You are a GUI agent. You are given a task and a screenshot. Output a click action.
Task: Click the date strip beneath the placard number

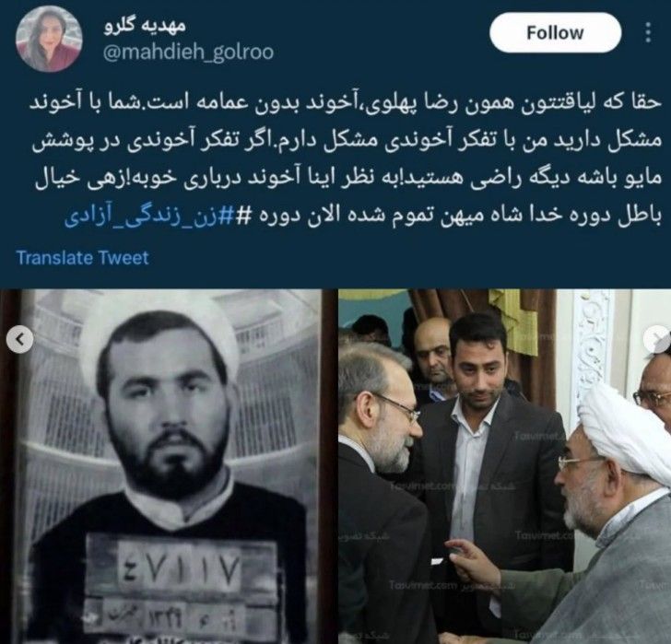pyautogui.click(x=180, y=618)
